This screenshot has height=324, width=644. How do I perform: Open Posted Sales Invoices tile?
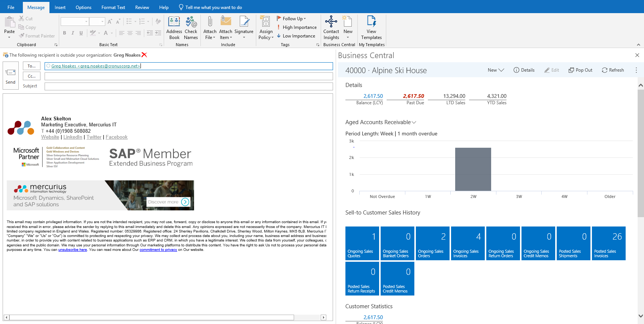pyautogui.click(x=610, y=243)
